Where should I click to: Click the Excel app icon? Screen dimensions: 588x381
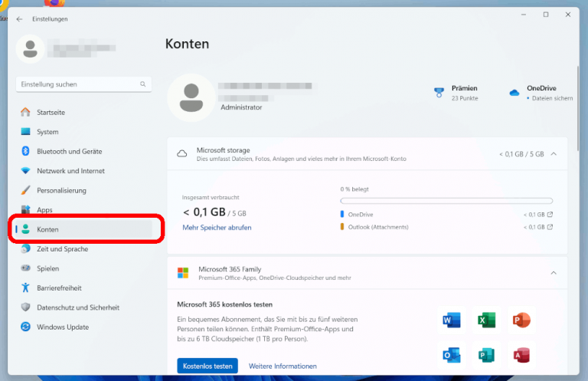486,320
